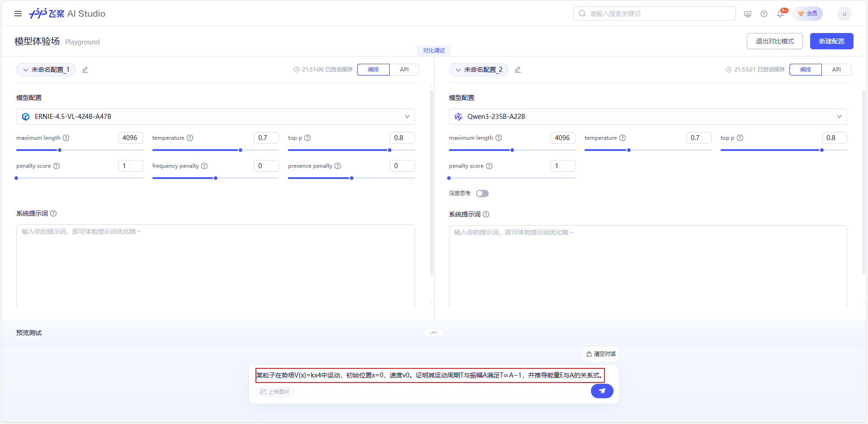
Task: Open the temperature parameter tooltip icon
Action: pos(190,138)
